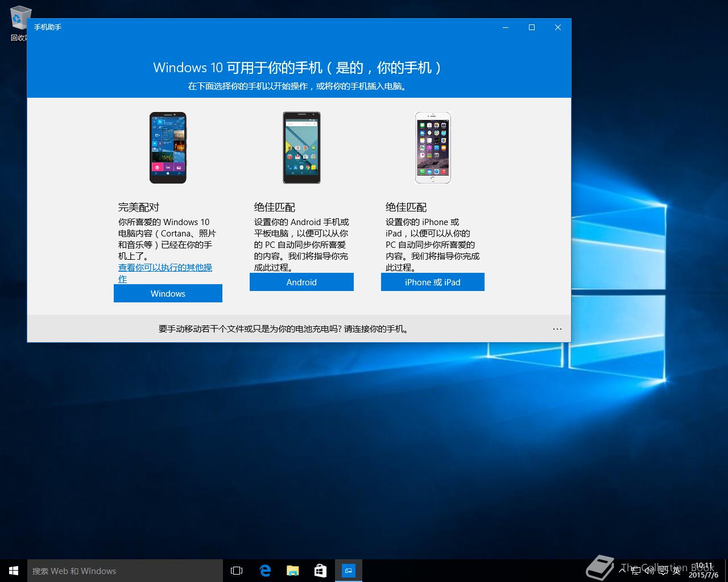Choose the Android button
This screenshot has height=582, width=728.
pos(301,282)
